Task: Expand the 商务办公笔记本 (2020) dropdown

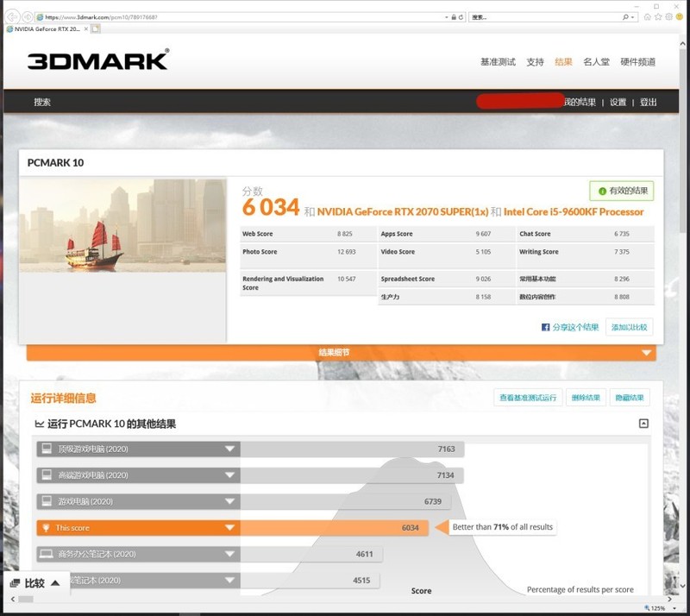Action: 229,554
